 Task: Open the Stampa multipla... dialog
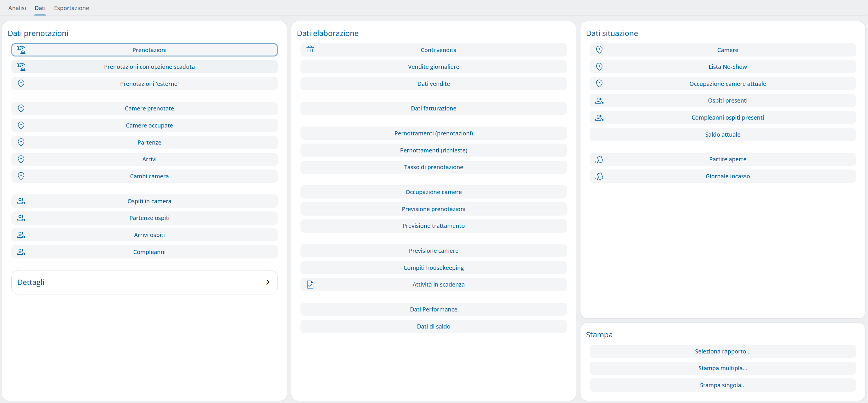click(722, 368)
